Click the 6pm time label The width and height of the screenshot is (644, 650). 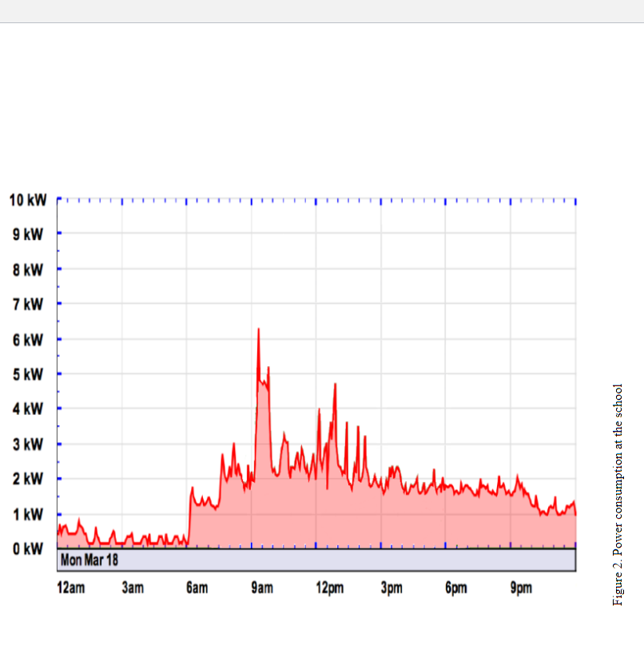455,588
